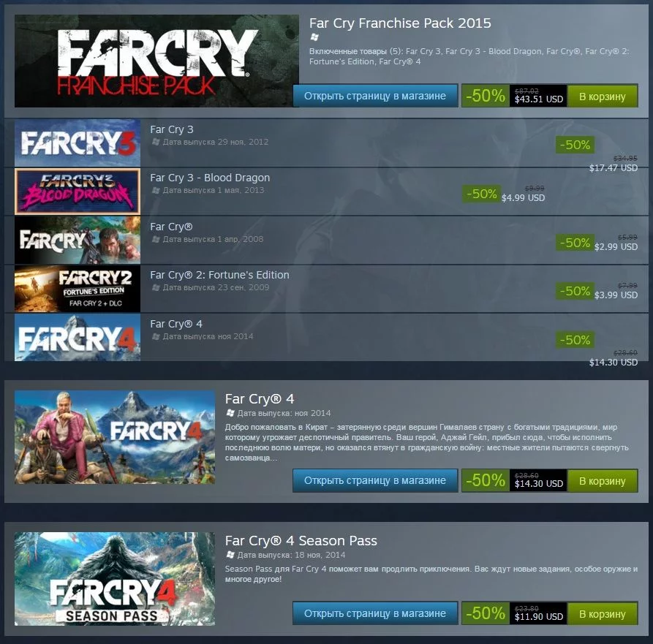Add Far Cry Franchise Pack to cart
The image size is (653, 644).
point(603,96)
